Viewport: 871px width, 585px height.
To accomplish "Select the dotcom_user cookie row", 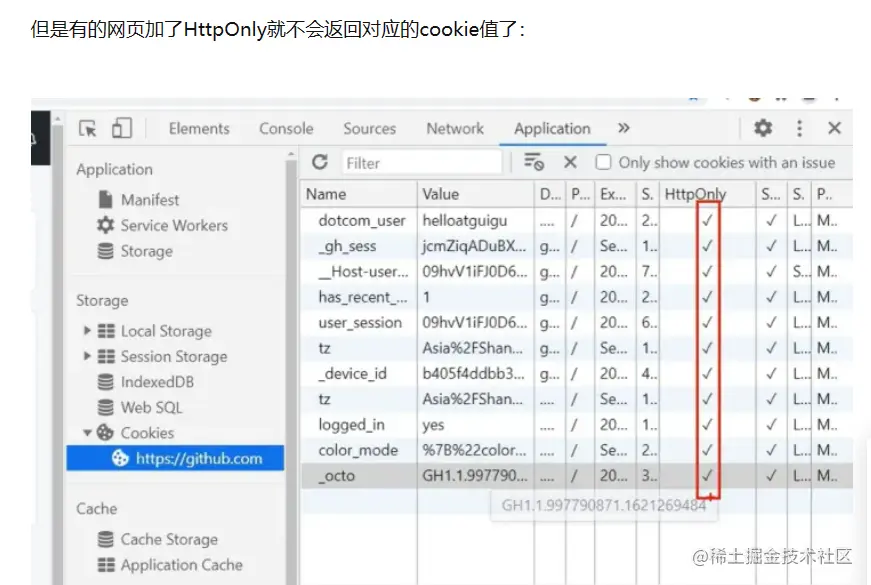I will 577,221.
